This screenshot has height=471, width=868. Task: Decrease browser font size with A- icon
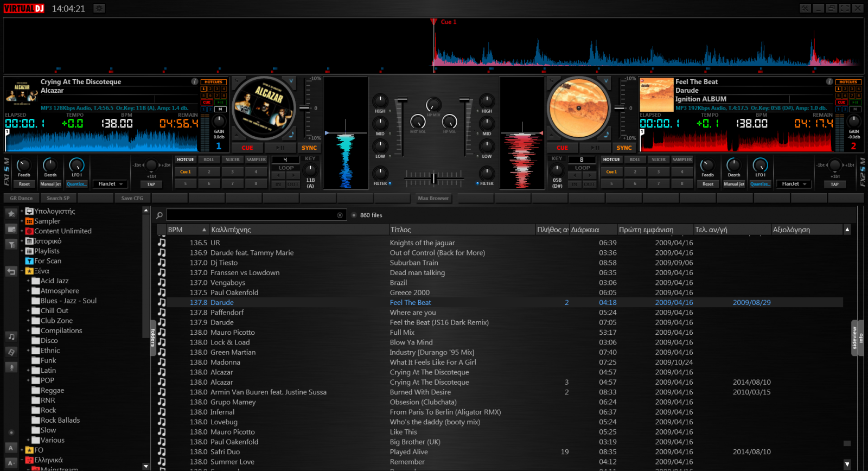click(11, 448)
